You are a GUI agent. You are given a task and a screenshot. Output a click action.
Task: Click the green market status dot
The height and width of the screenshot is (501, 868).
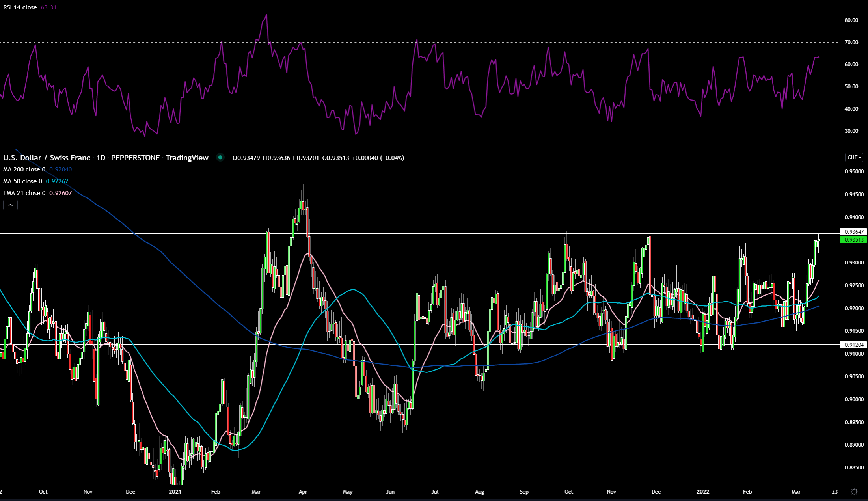coord(220,158)
